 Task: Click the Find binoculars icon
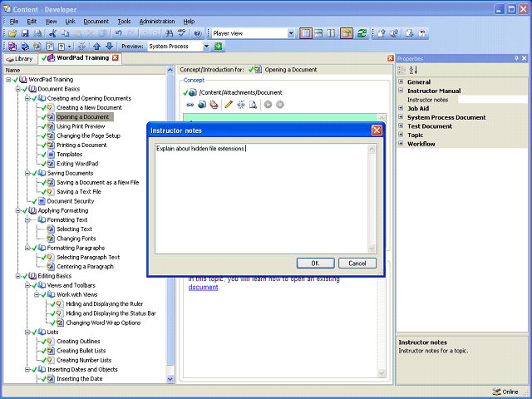tap(169, 33)
